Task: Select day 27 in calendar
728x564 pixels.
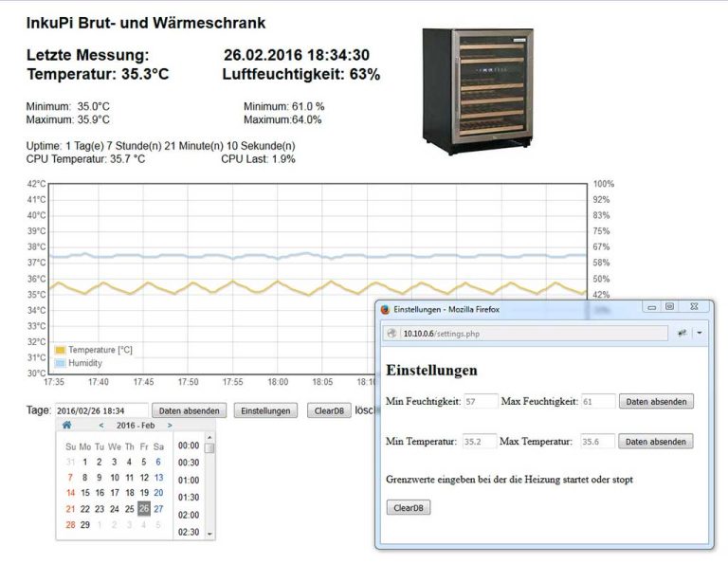Action: (x=159, y=509)
